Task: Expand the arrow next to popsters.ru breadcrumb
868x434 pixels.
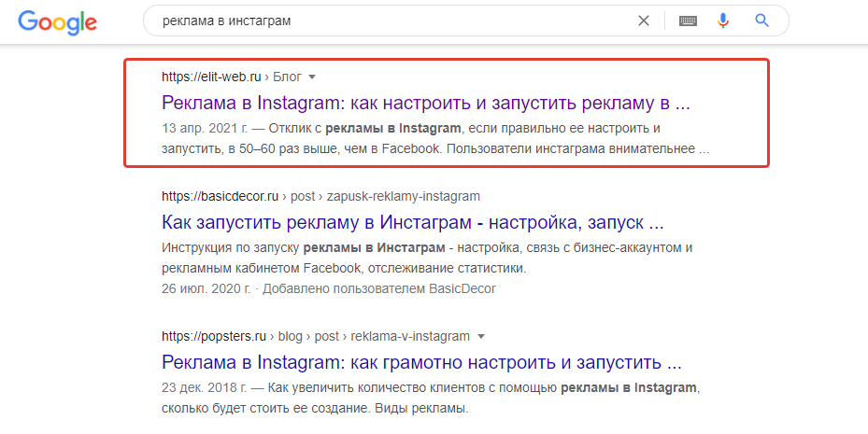Action: 480,336
